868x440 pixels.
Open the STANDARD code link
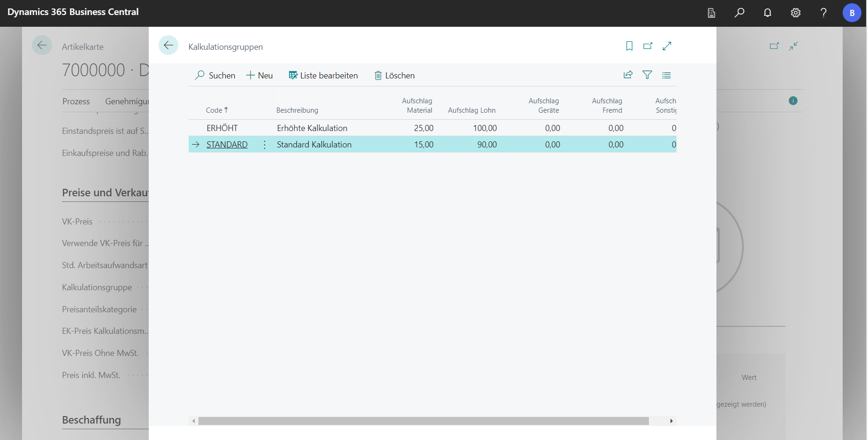coord(227,145)
